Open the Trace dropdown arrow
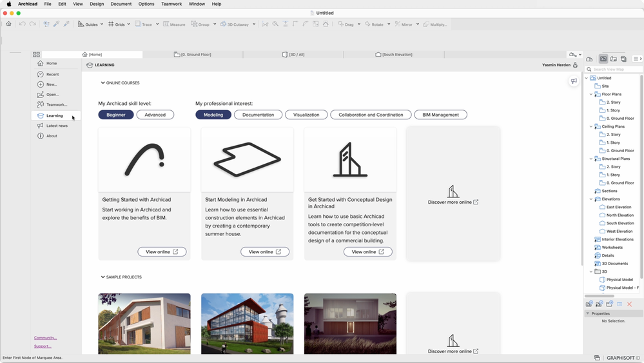The image size is (644, 363). click(x=157, y=24)
